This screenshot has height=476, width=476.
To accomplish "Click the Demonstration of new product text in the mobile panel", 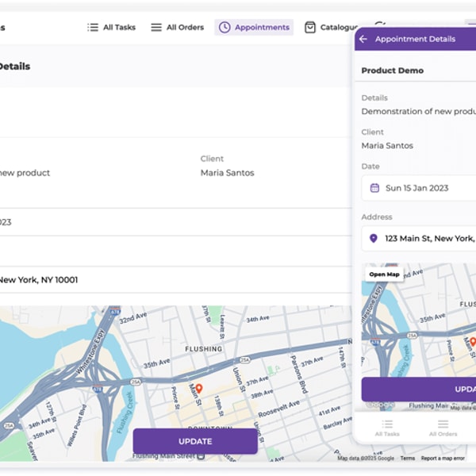I will pos(419,111).
